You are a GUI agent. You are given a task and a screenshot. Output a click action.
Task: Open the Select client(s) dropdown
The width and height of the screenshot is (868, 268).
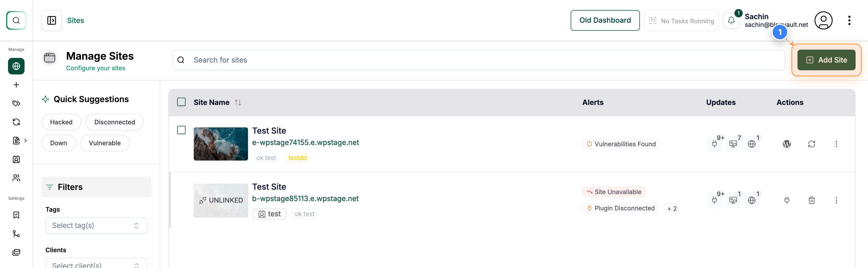pyautogui.click(x=96, y=264)
